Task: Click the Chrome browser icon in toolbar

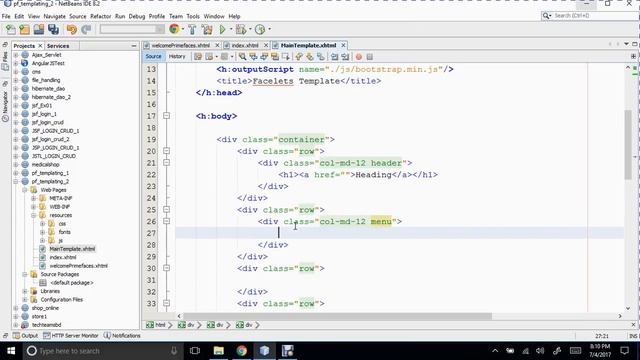Action: pos(174,29)
